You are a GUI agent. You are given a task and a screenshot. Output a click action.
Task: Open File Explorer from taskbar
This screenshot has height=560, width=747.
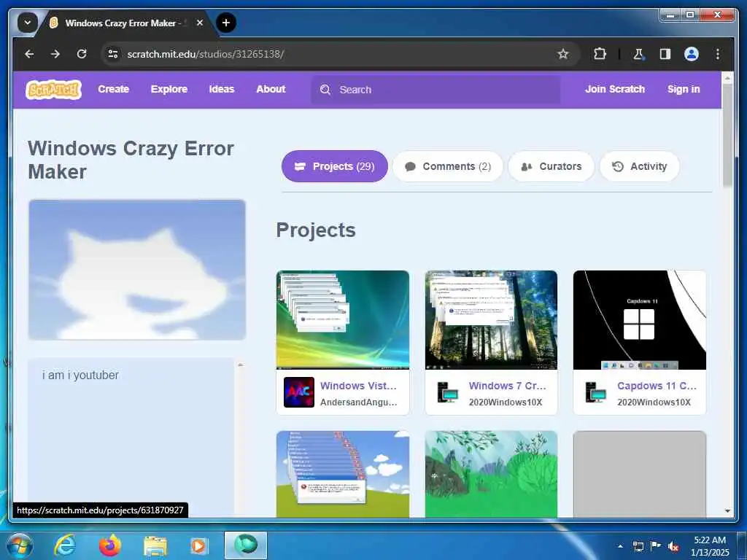coord(155,546)
